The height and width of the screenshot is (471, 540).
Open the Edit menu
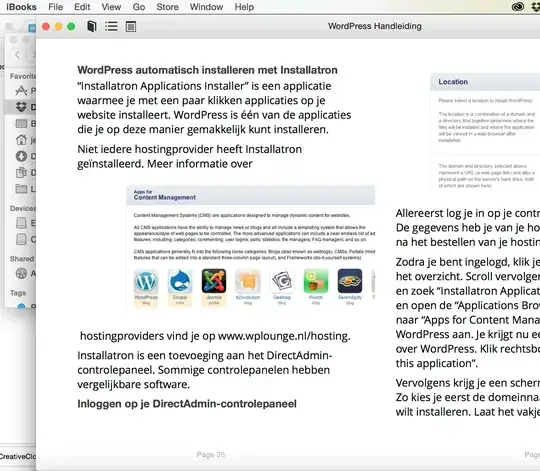(82, 7)
